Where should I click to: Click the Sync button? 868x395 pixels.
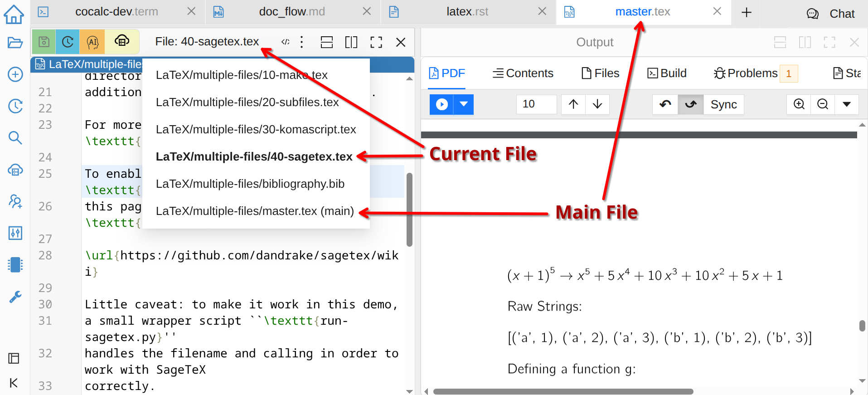723,104
